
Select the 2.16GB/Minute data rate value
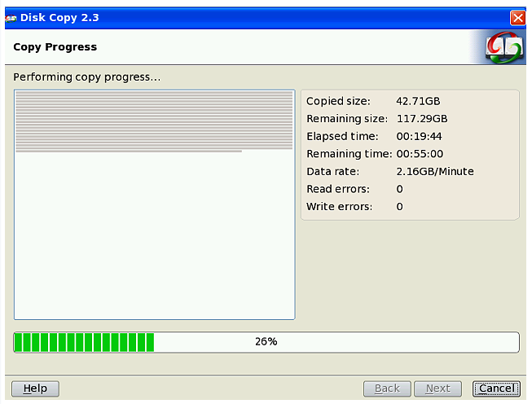click(435, 172)
